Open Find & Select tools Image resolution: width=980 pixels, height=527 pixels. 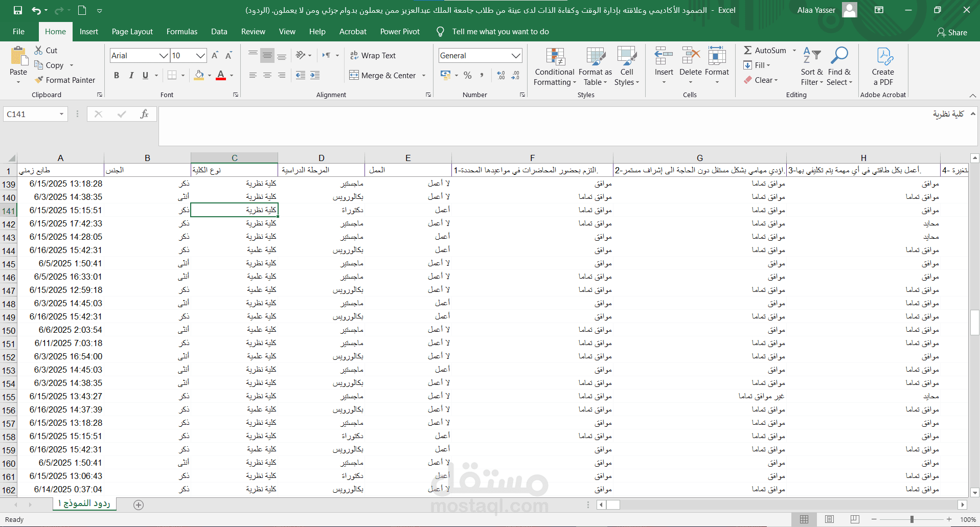pos(839,66)
